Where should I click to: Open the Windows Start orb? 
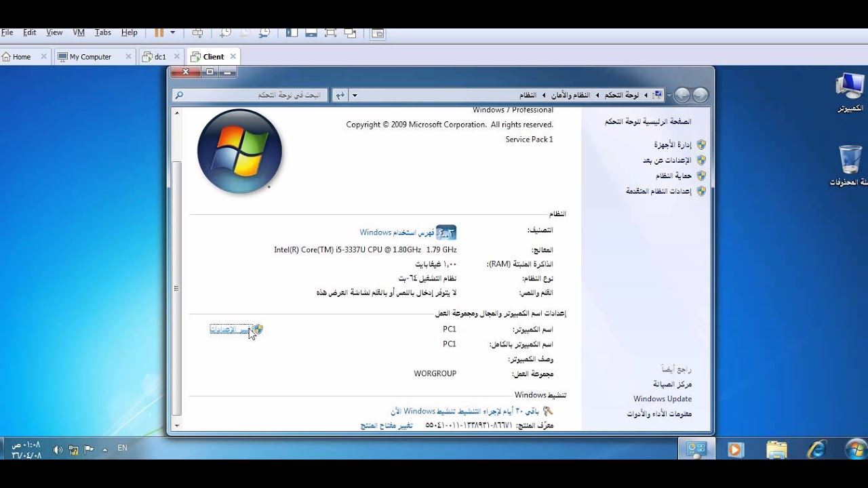click(x=856, y=449)
